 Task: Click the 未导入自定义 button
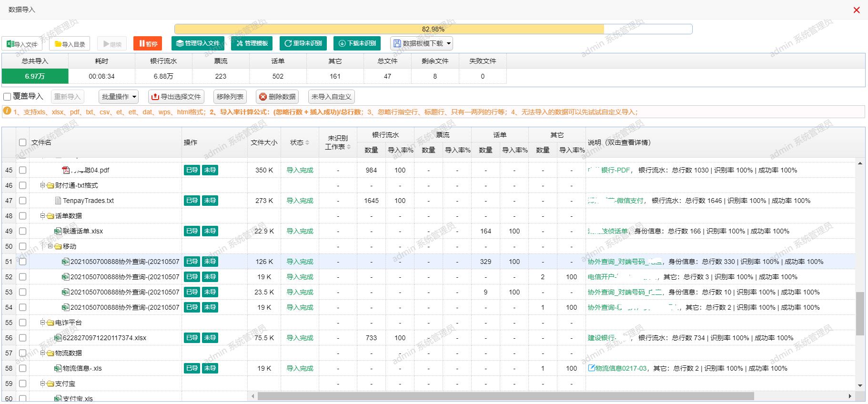point(331,97)
